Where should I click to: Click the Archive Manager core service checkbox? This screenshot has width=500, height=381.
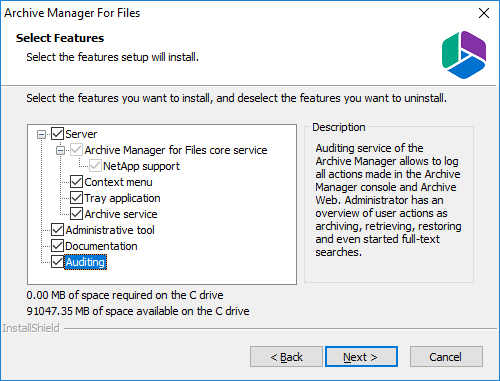coord(76,150)
